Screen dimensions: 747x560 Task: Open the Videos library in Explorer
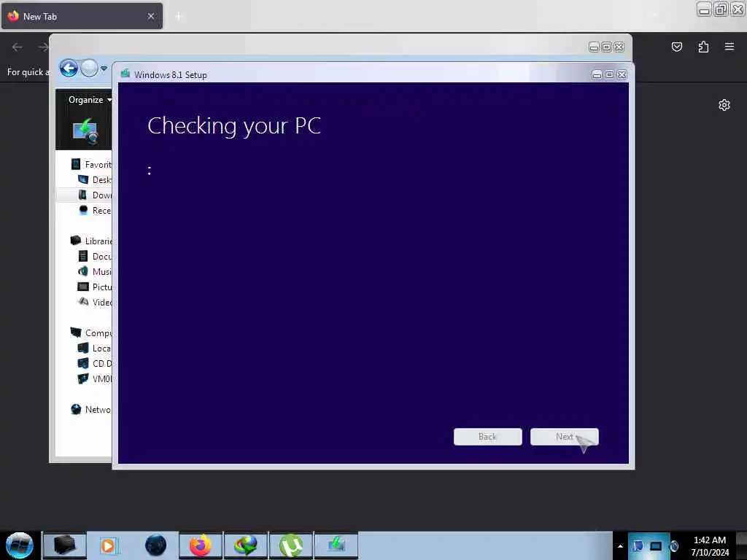coord(101,302)
